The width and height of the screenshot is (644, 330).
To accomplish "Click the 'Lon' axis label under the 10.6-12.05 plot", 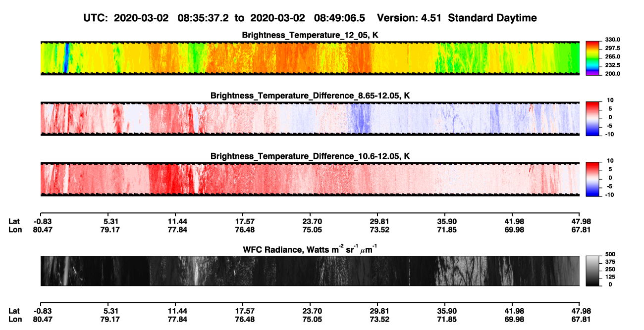I will tap(15, 230).
